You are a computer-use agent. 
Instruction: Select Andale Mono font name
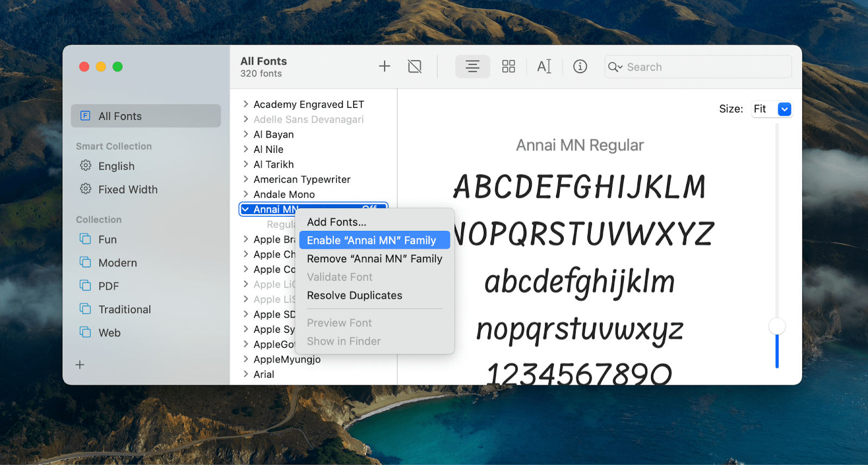[284, 194]
